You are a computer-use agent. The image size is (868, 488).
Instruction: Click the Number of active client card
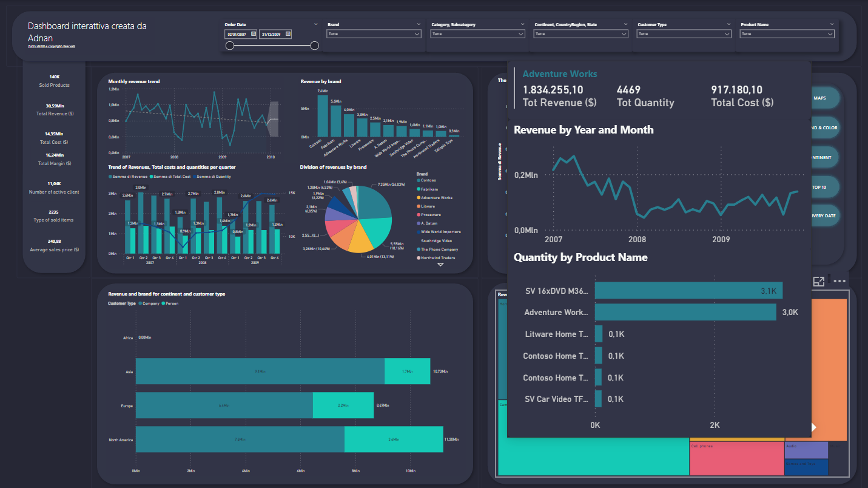(x=54, y=188)
